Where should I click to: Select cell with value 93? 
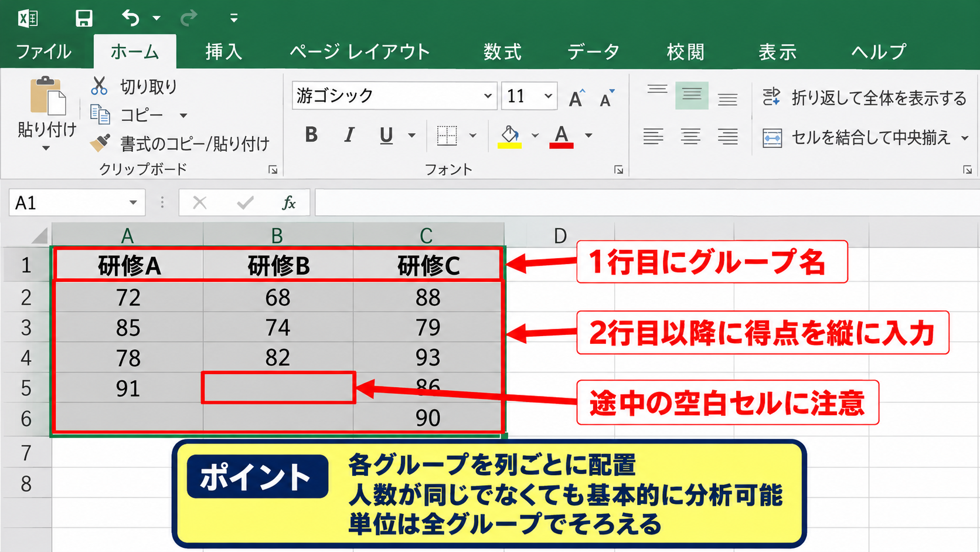tap(428, 357)
